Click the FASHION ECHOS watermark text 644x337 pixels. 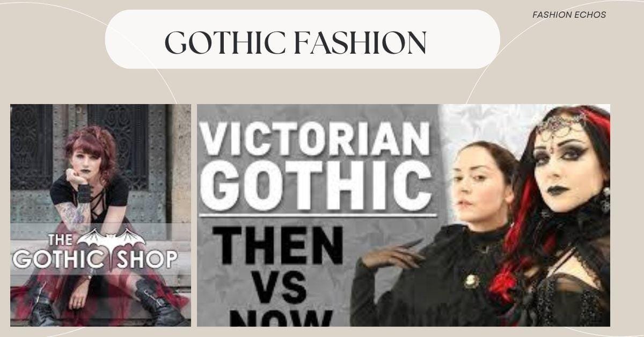[x=569, y=15]
